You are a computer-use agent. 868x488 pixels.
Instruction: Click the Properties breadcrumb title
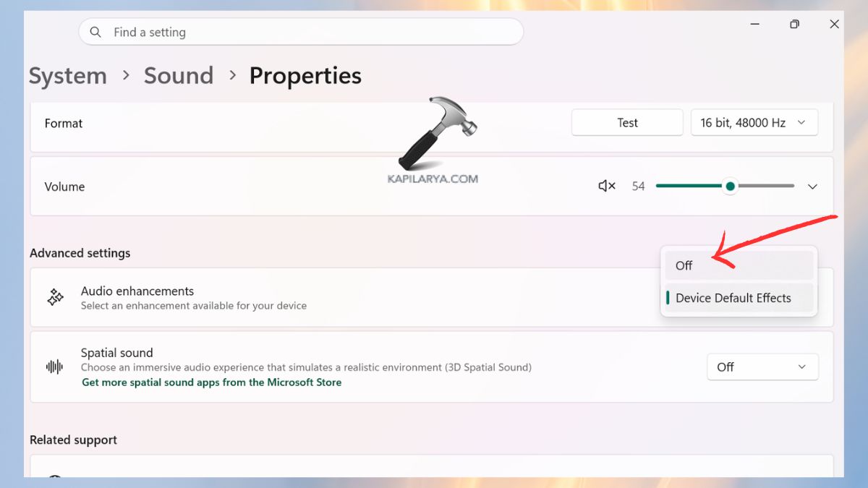305,76
